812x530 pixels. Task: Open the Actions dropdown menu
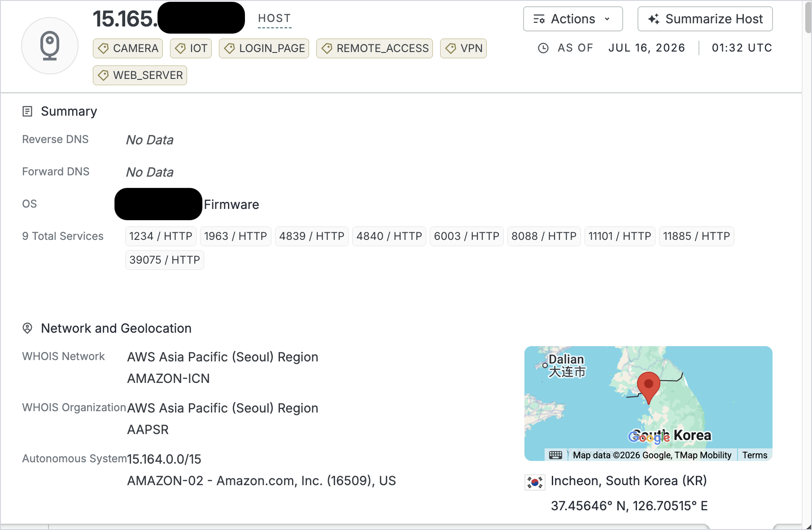point(573,19)
